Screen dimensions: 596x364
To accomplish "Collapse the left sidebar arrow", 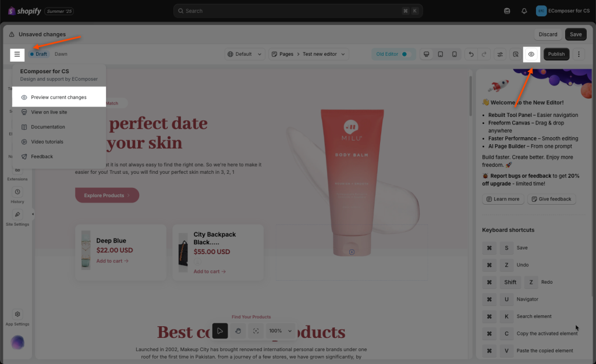I will point(33,214).
